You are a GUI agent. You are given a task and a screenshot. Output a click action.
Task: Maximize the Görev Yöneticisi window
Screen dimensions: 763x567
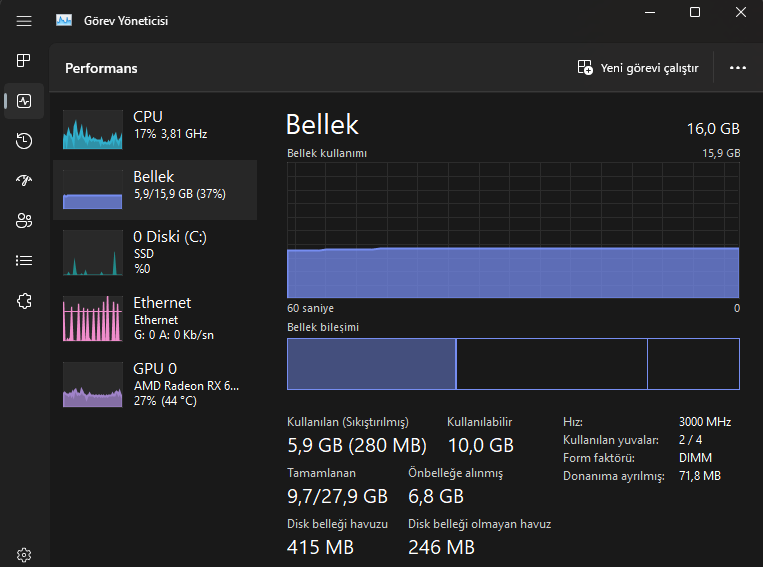point(695,12)
